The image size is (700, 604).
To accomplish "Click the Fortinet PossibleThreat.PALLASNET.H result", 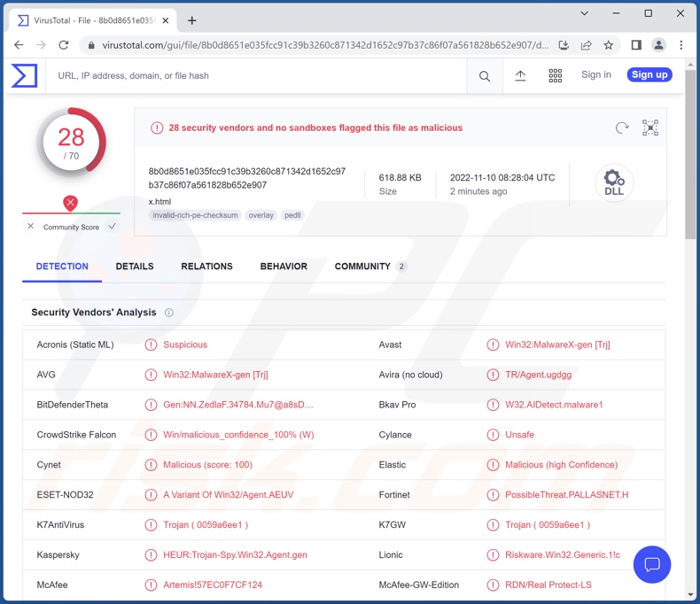I will coord(566,495).
